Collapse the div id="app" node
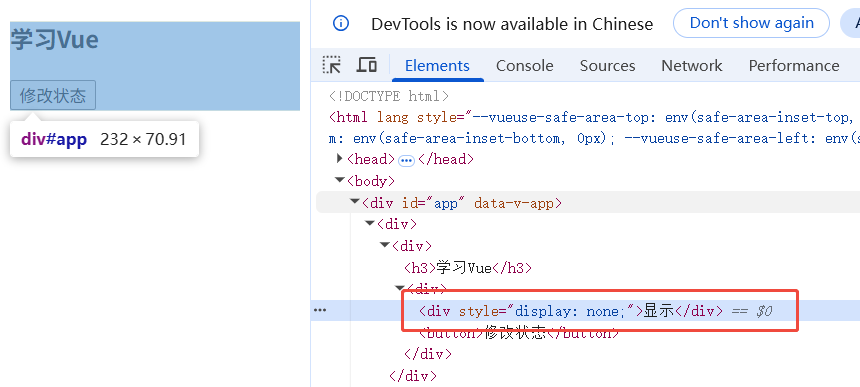Screen dimensions: 860x387 pos(355,202)
